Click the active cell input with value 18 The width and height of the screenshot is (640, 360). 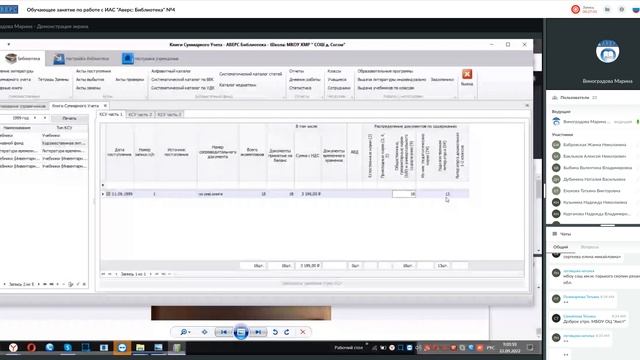[x=404, y=194]
